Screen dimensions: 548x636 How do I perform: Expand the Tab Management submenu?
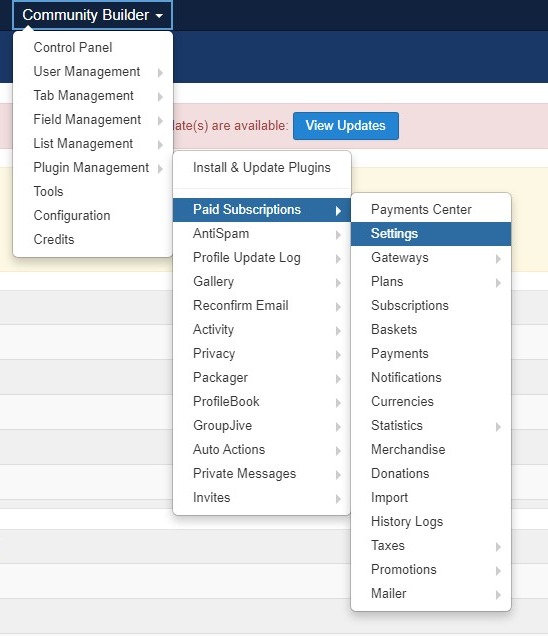[93, 95]
